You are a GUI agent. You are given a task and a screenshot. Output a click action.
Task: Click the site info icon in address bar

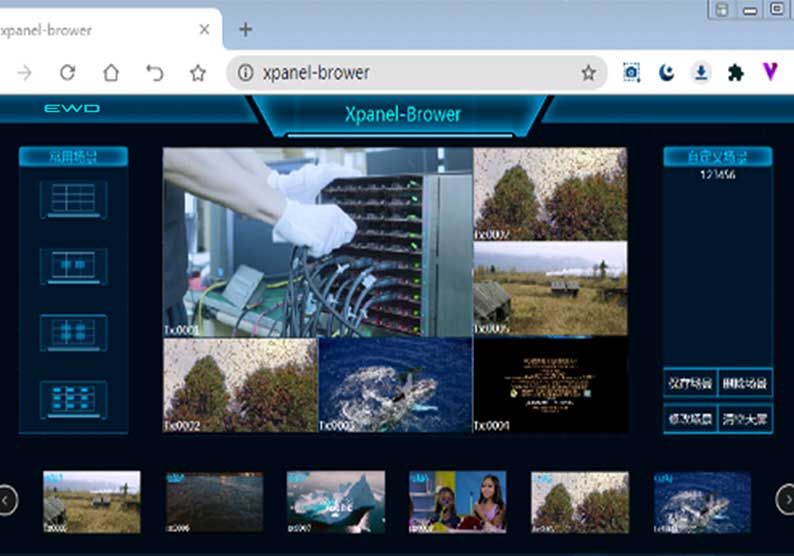(246, 73)
